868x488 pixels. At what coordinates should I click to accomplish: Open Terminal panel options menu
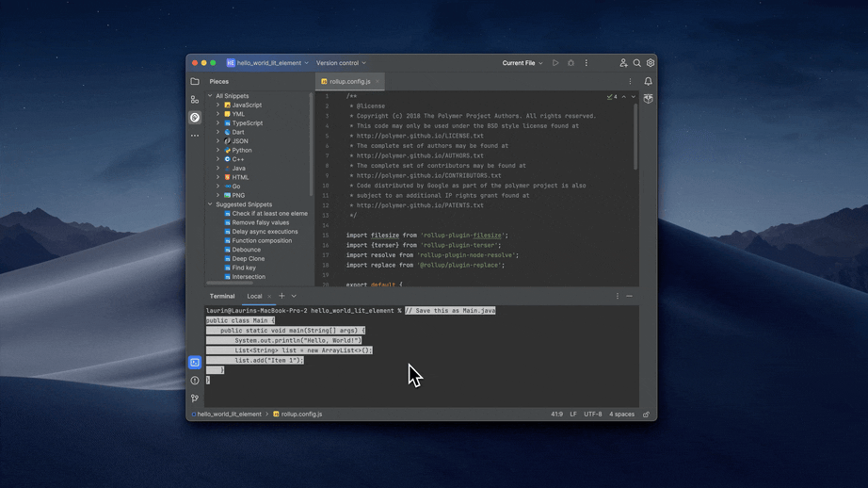(618, 297)
